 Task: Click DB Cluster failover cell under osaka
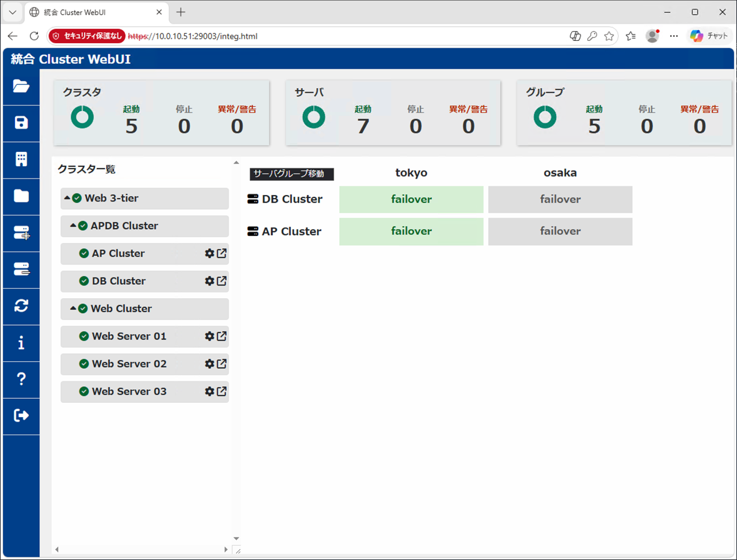coord(560,199)
